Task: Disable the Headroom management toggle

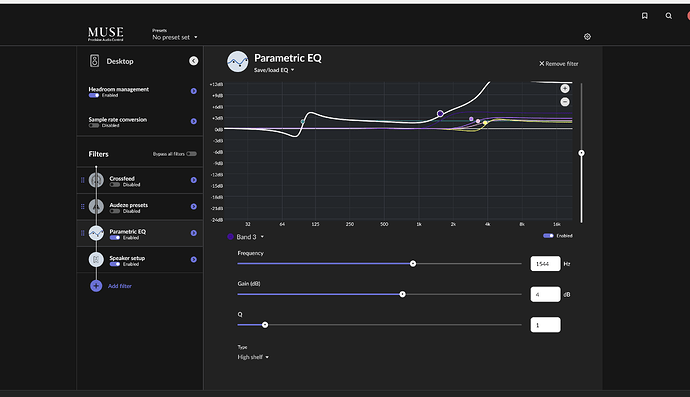Action: tap(94, 96)
